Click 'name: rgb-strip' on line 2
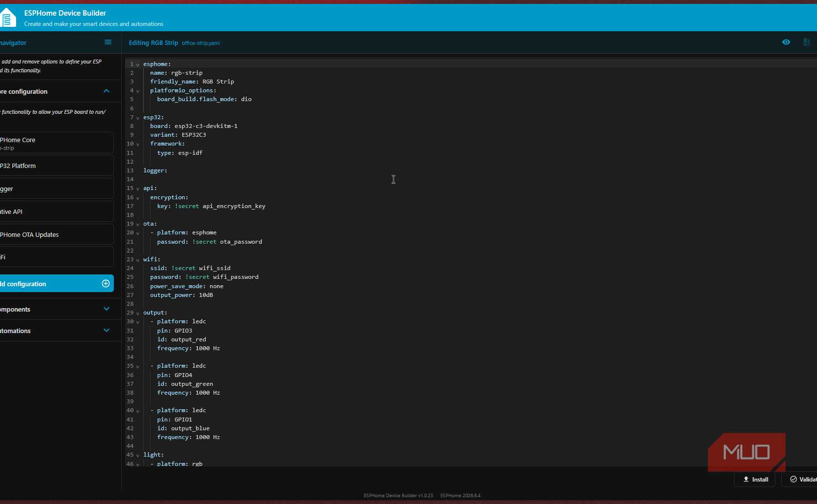Screen dimensions: 817x504 pyautogui.click(x=176, y=73)
